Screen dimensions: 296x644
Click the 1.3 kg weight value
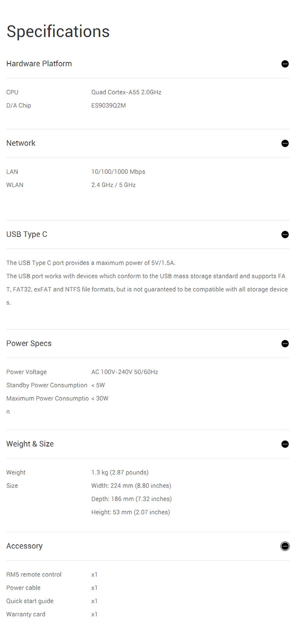click(x=120, y=472)
